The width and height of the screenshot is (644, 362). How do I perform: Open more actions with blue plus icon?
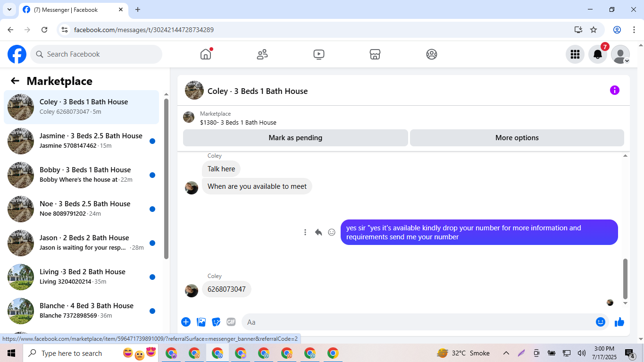tap(186, 322)
